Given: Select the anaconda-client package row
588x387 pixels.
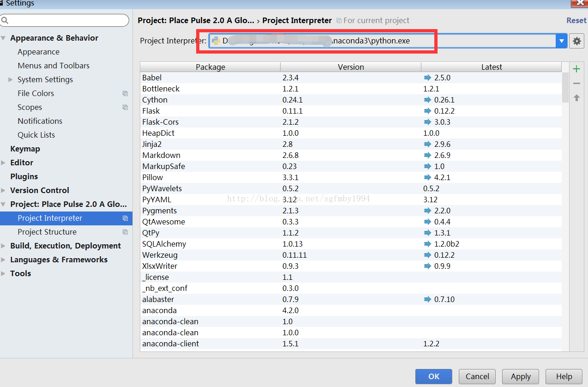Looking at the screenshot, I should pyautogui.click(x=351, y=344).
